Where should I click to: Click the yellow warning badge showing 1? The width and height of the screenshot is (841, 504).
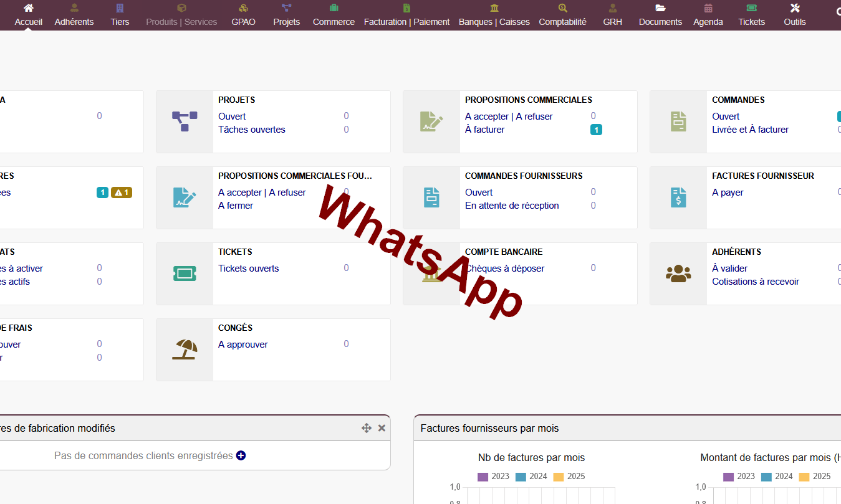[x=122, y=193]
